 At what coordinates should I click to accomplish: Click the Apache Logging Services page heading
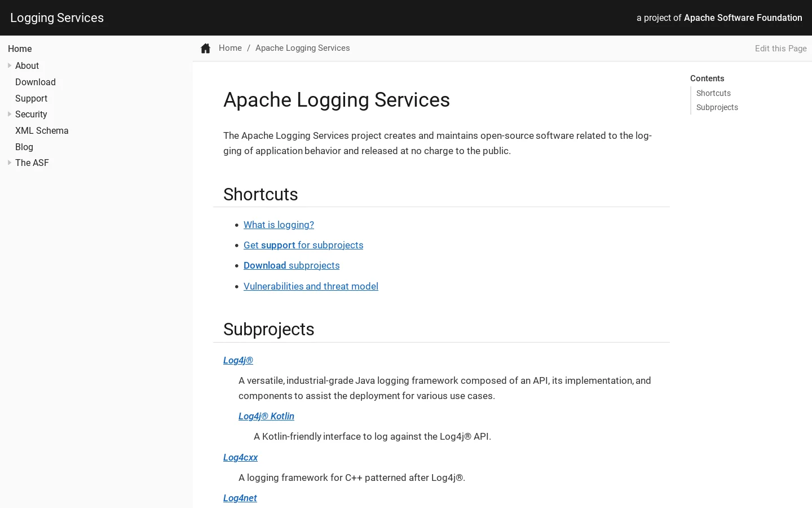(x=337, y=100)
